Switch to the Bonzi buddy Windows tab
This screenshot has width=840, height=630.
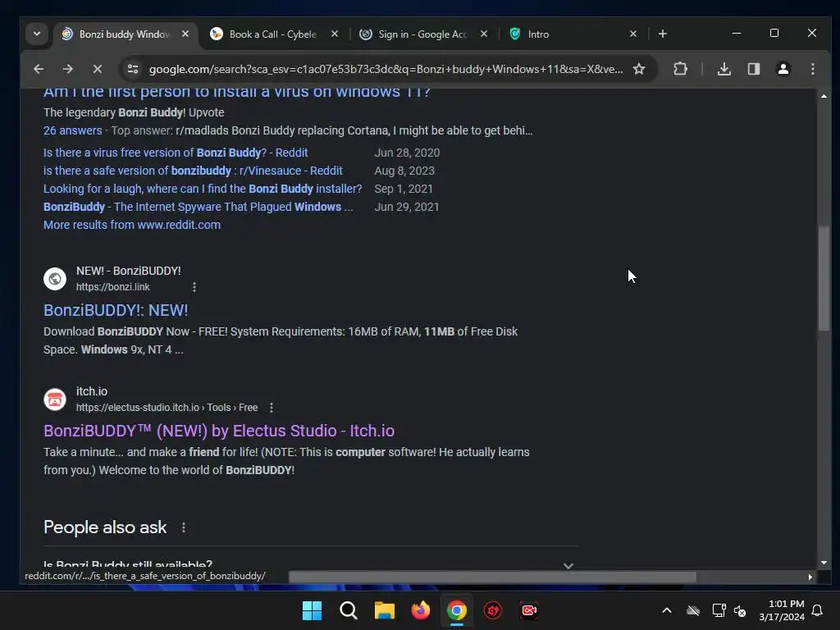(125, 34)
